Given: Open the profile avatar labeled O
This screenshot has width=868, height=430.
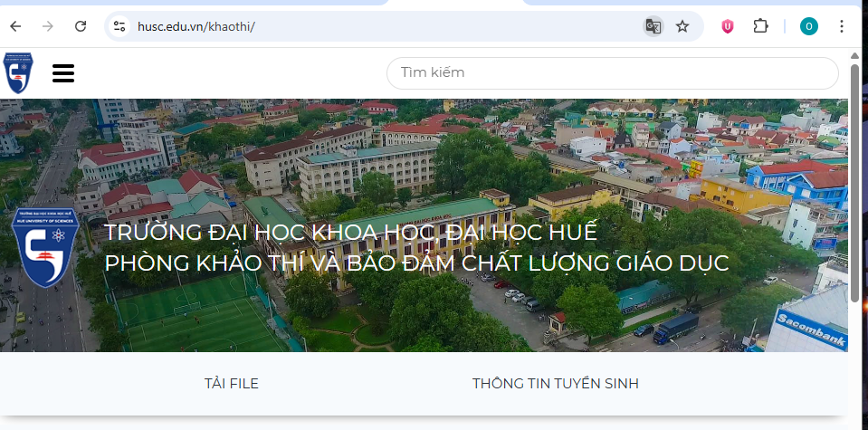Looking at the screenshot, I should pyautogui.click(x=809, y=26).
